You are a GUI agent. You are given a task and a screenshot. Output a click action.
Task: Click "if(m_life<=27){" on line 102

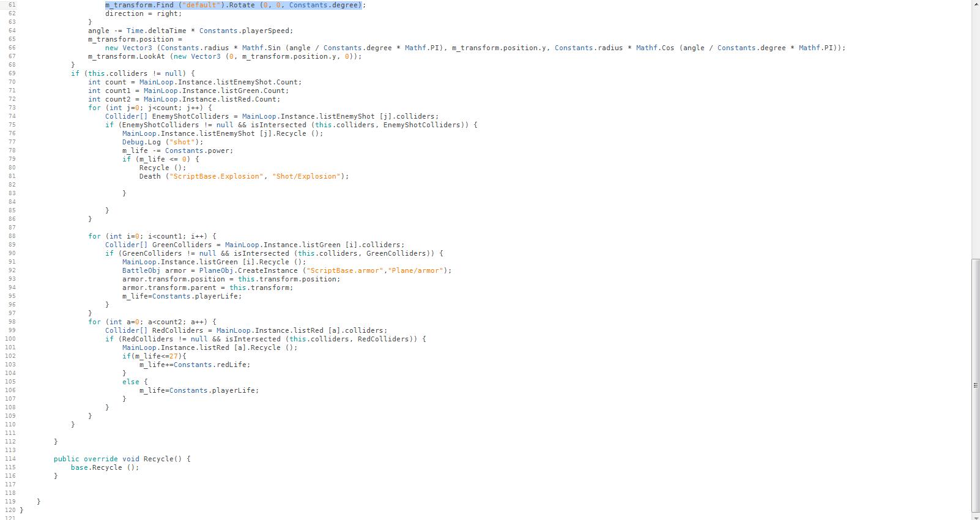[x=154, y=356]
